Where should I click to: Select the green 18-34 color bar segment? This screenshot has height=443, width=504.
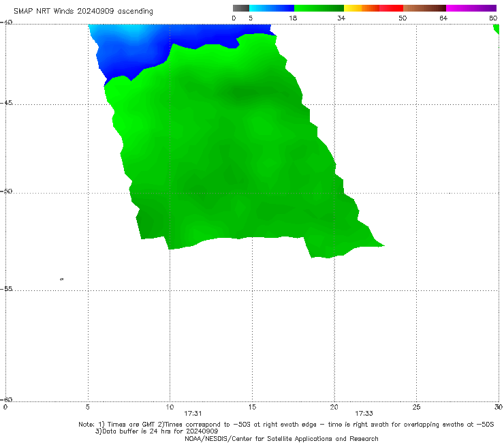pyautogui.click(x=319, y=8)
